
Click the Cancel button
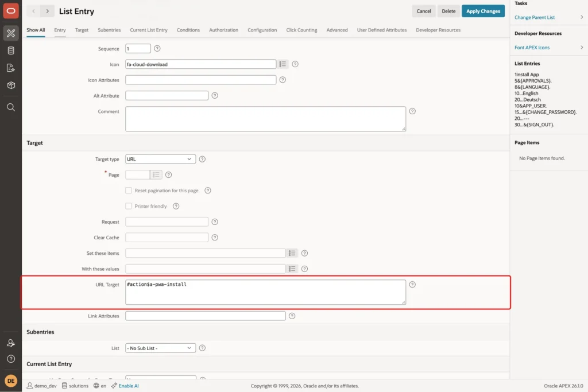(x=424, y=11)
